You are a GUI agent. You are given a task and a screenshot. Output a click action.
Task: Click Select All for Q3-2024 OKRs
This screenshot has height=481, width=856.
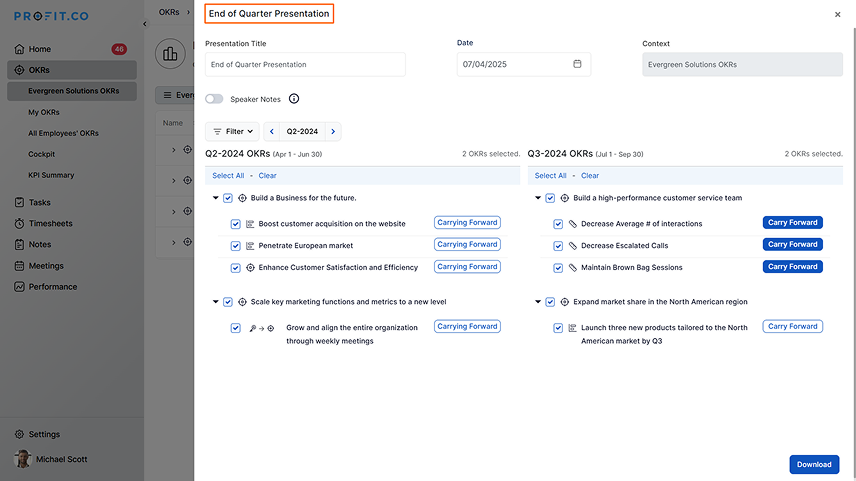[x=550, y=176]
